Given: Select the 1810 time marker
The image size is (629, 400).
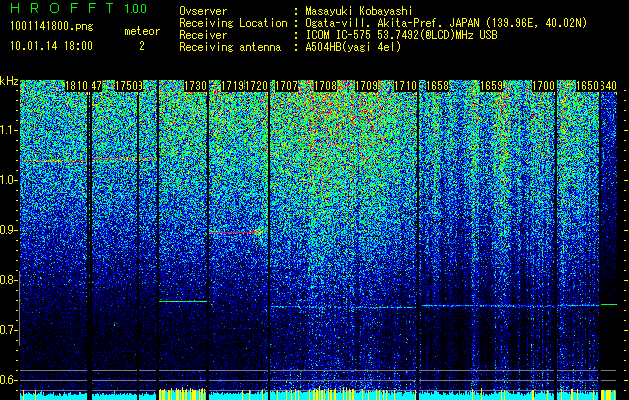Looking at the screenshot, I should tap(76, 86).
